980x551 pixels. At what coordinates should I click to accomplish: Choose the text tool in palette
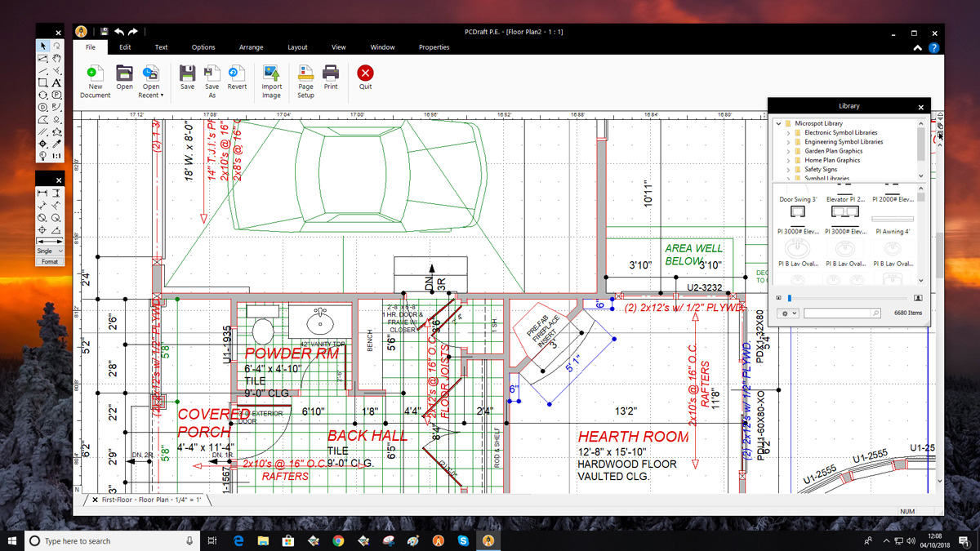coord(56,83)
